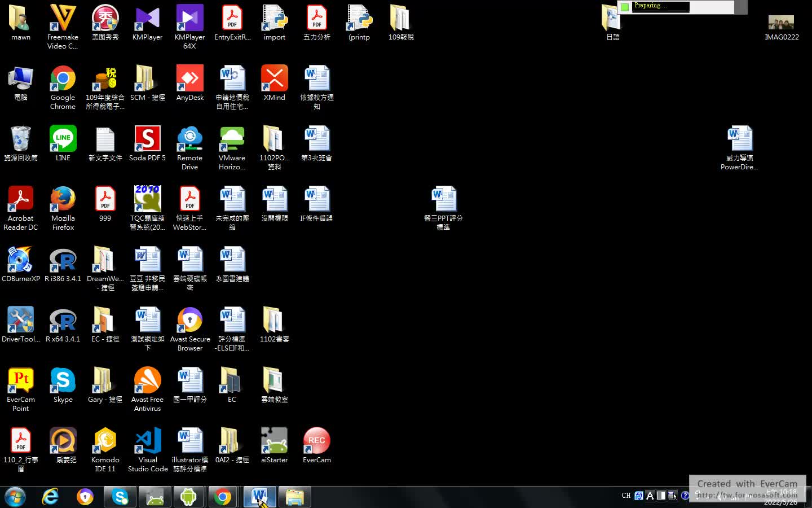Image resolution: width=812 pixels, height=508 pixels.
Task: Click the Chrome taskbar button
Action: (x=223, y=497)
